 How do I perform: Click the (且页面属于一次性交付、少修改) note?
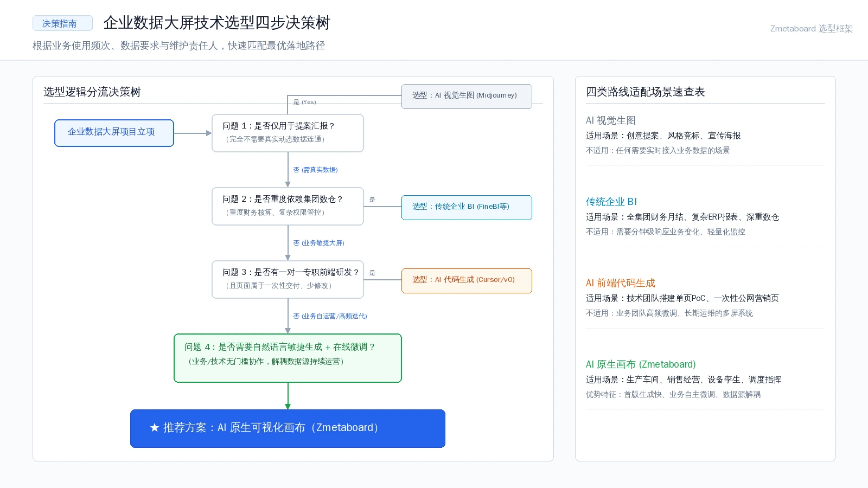279,286
